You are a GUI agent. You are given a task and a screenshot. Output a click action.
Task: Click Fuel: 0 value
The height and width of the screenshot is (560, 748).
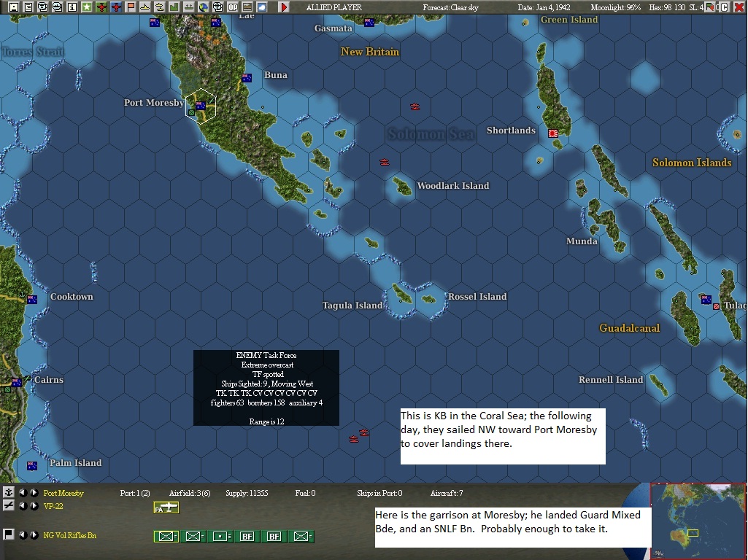[305, 493]
